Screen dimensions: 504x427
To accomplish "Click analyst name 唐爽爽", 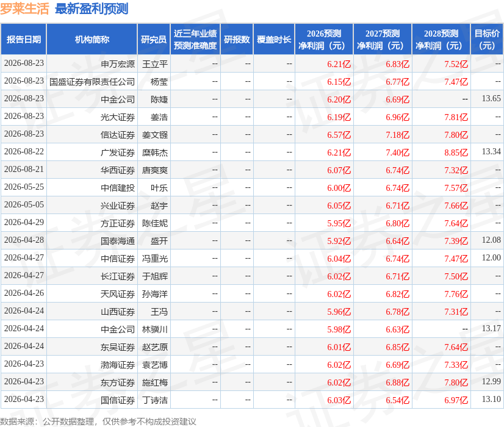I will [x=155, y=170].
